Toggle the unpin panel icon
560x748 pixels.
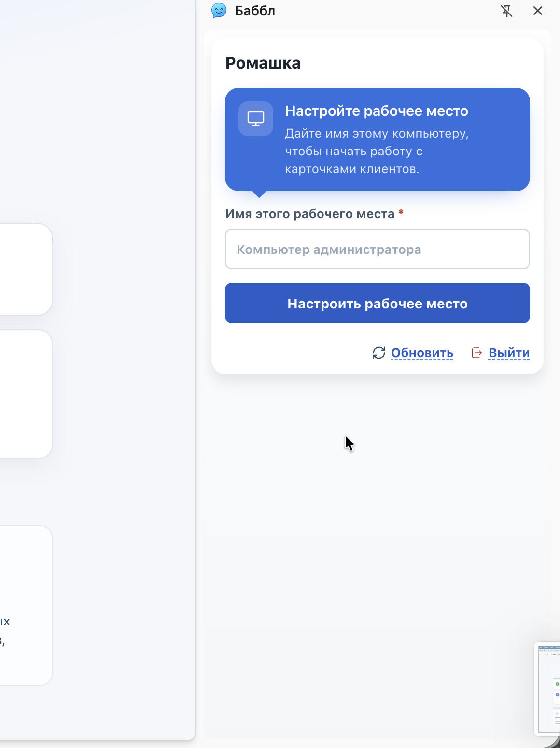(506, 11)
